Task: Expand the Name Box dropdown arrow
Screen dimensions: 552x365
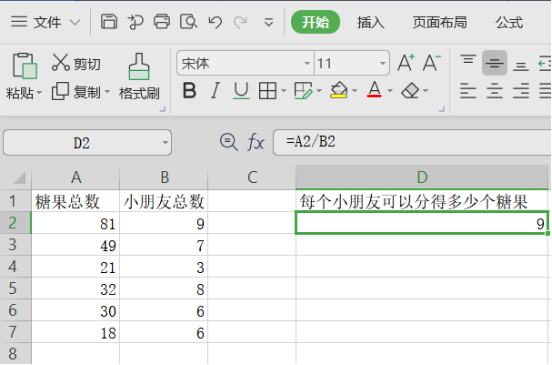Action: [x=165, y=143]
